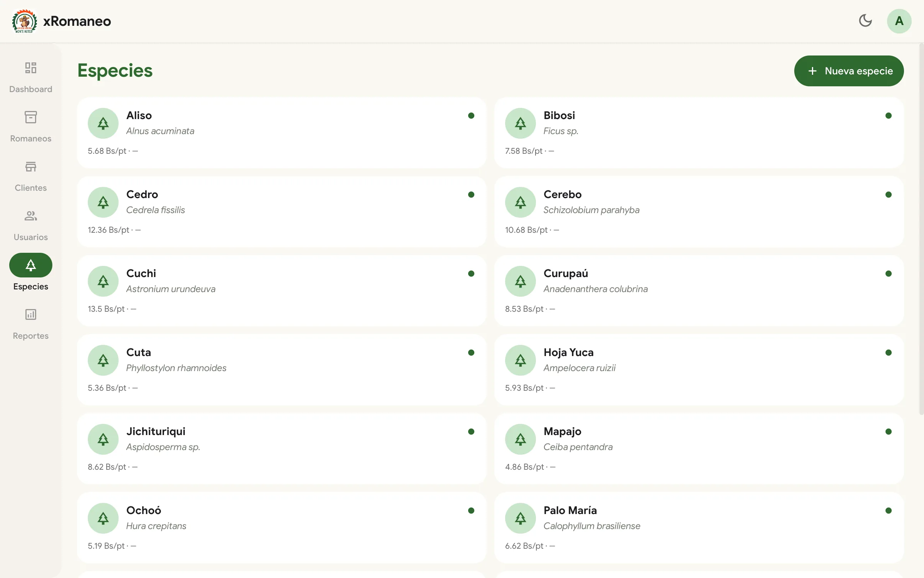924x578 pixels.
Task: Select the Palo María species name
Action: (x=570, y=511)
